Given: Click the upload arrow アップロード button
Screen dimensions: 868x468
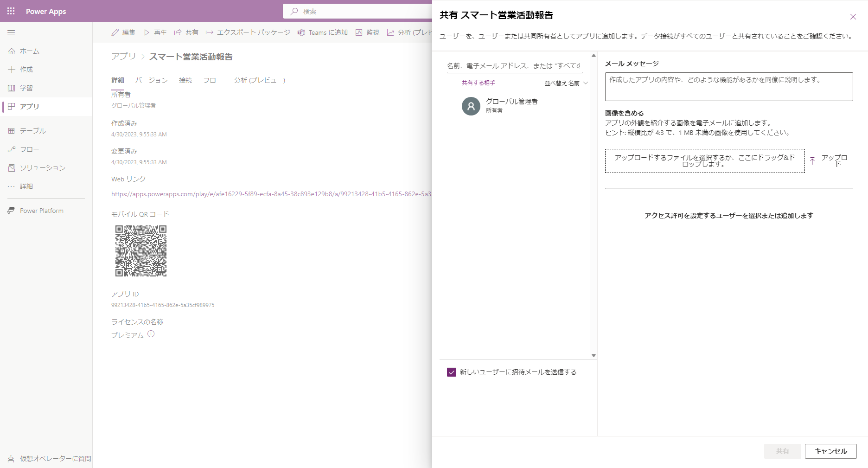Looking at the screenshot, I should [x=830, y=161].
